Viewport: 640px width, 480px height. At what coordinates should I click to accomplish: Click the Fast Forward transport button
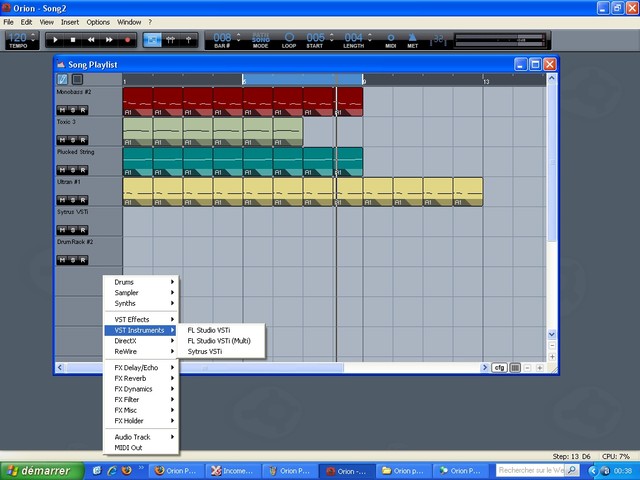109,40
